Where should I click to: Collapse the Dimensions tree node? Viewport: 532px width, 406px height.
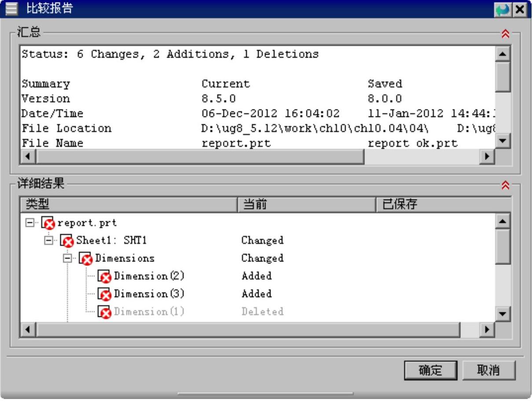[67, 258]
